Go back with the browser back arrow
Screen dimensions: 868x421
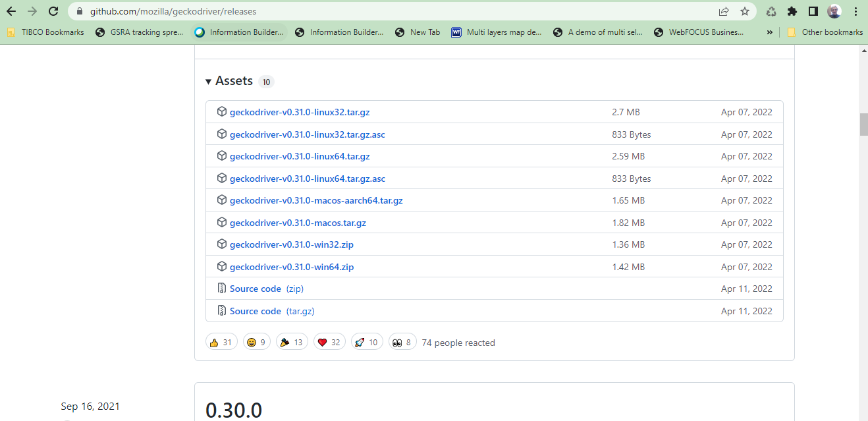[x=11, y=11]
